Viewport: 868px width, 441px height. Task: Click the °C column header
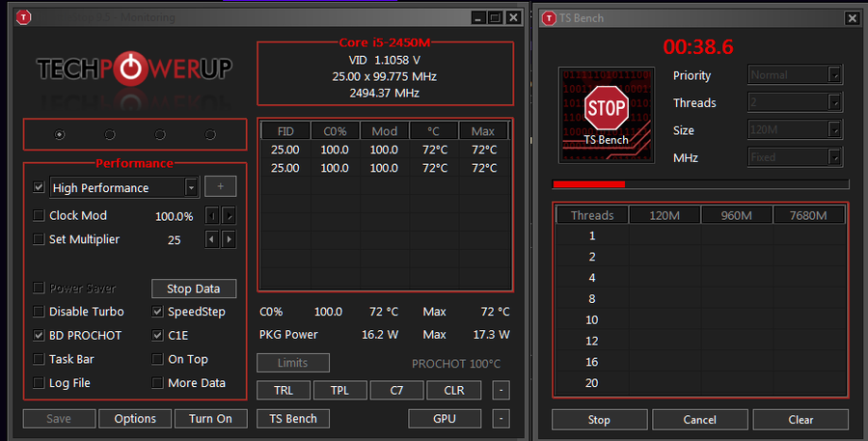pyautogui.click(x=433, y=131)
